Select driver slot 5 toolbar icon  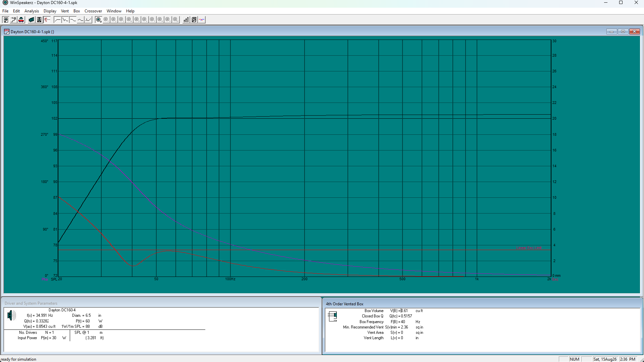(x=137, y=20)
